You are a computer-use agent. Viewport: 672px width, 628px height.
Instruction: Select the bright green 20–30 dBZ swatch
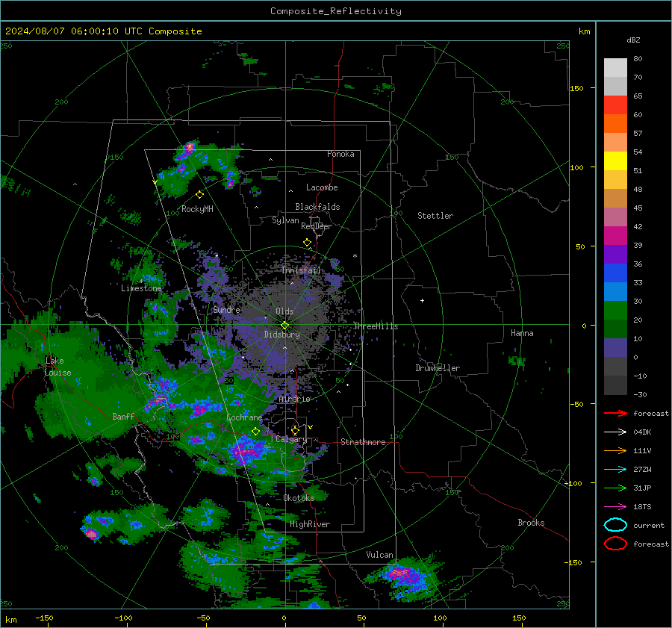coord(615,311)
